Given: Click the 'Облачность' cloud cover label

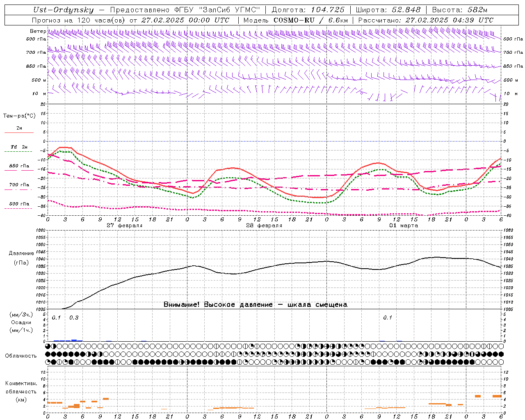Looking at the screenshot, I should pos(21,356).
